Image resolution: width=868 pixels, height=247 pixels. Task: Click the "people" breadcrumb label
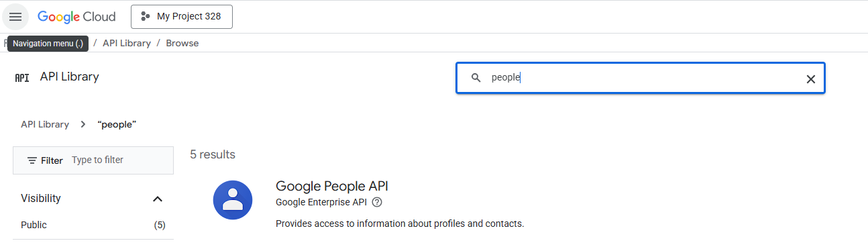tap(117, 124)
